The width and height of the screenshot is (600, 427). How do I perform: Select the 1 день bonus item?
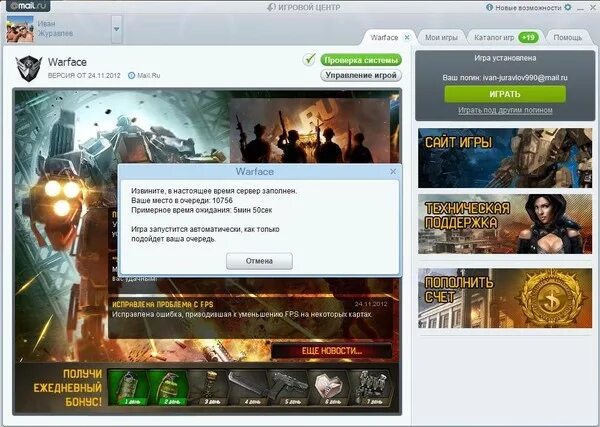(128, 387)
